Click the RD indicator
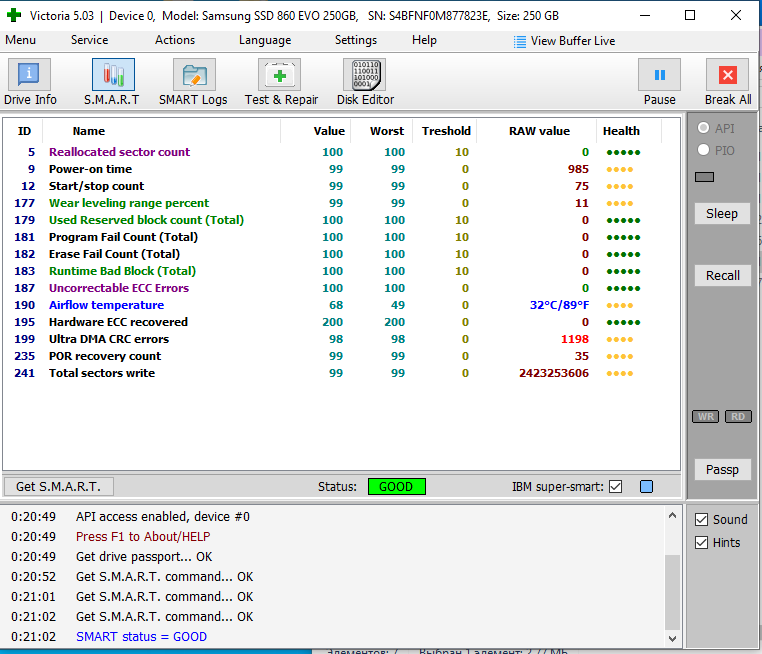Screen dimensions: 762x654 coord(738,416)
